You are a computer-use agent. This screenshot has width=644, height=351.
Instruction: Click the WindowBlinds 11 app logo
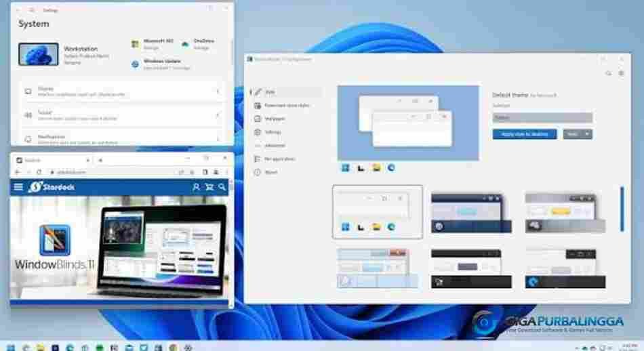click(55, 240)
